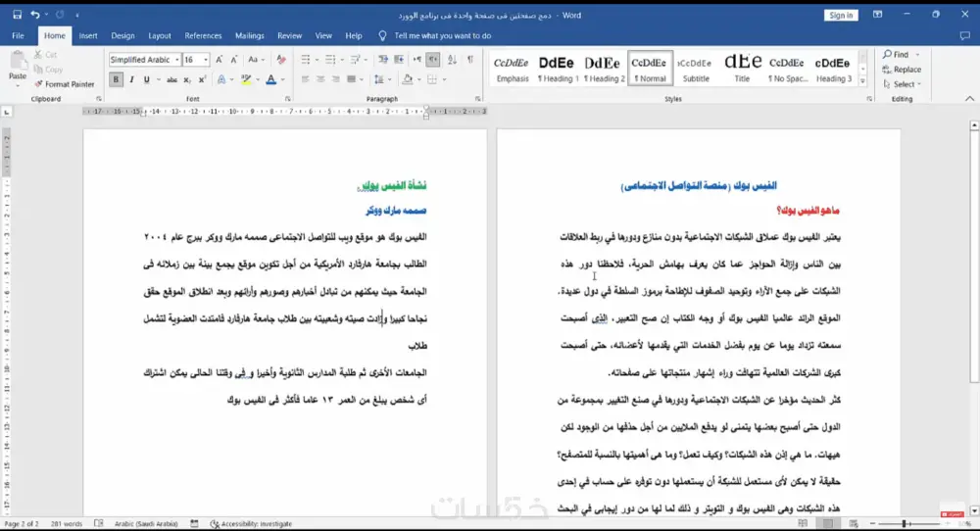Align text left with the alignment icon
Screen dimensions: 980x531
pos(305,79)
